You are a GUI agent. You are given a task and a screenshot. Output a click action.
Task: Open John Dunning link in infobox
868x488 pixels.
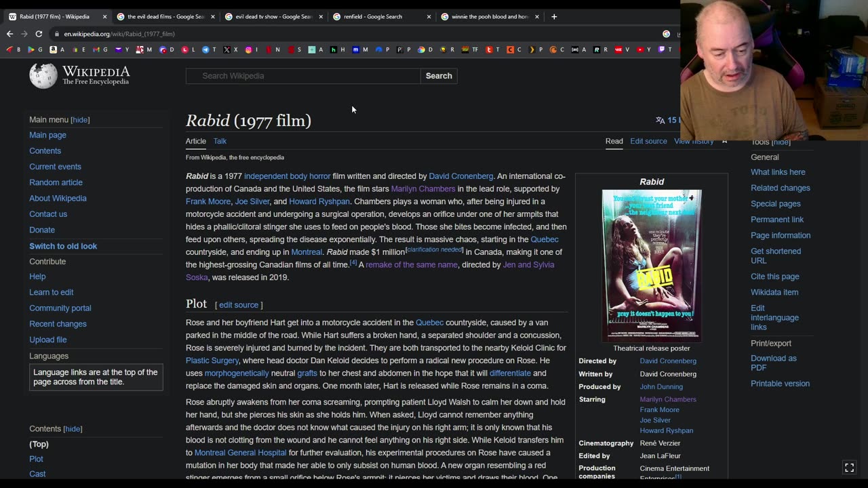click(x=661, y=387)
